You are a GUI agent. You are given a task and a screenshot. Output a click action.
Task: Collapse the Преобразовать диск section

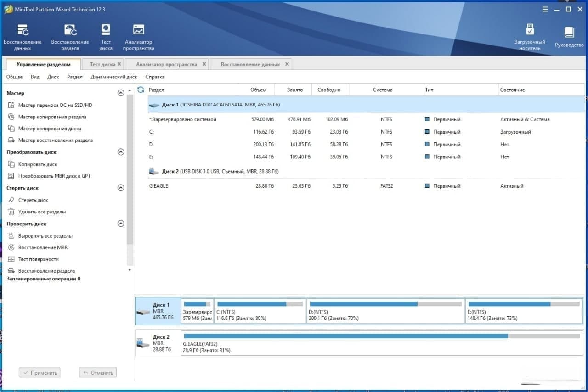pos(121,152)
